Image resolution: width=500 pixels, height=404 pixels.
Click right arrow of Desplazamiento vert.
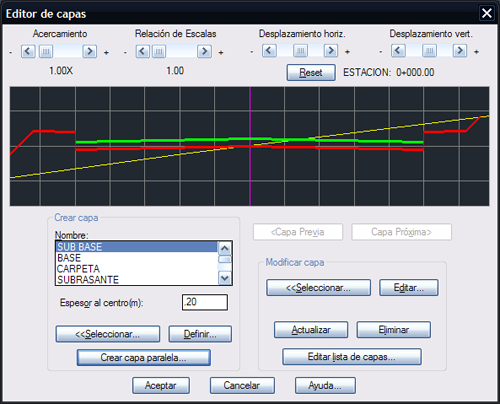point(460,51)
